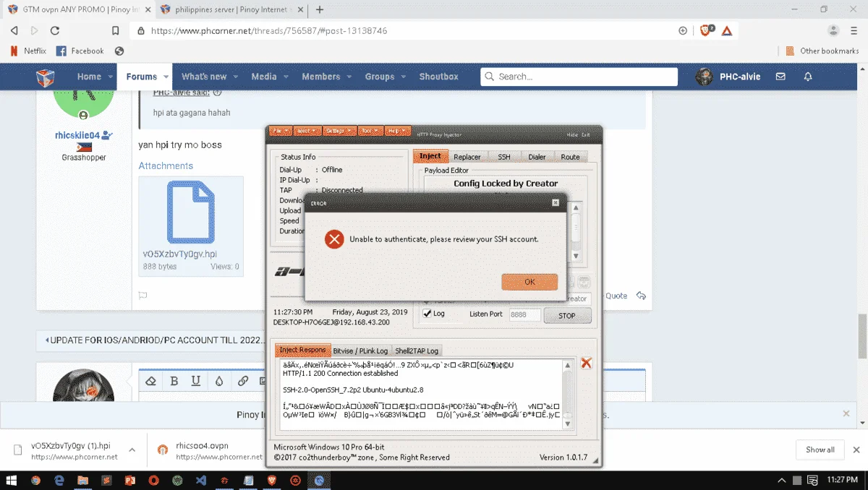Open the browser profile icon
Viewport: 868px width, 490px height.
833,30
